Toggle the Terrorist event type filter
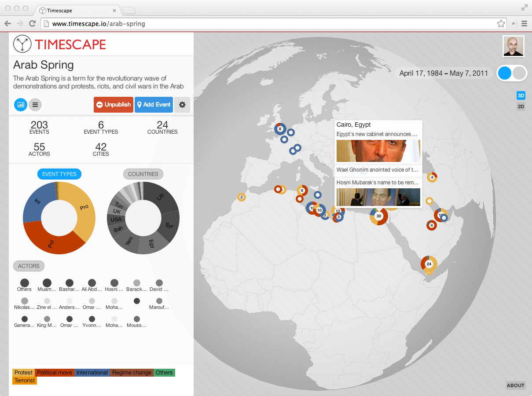Screen dimensions: 532x396 [24, 380]
